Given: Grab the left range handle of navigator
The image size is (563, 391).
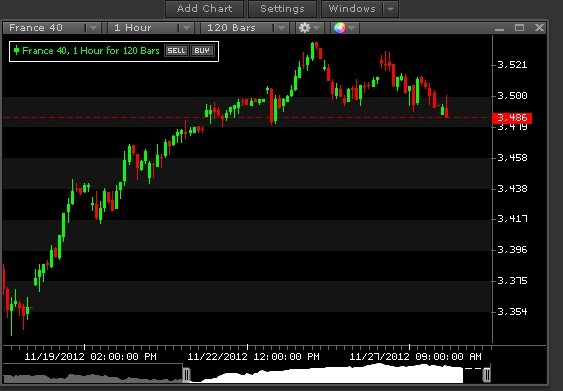Looking at the screenshot, I should (186, 375).
